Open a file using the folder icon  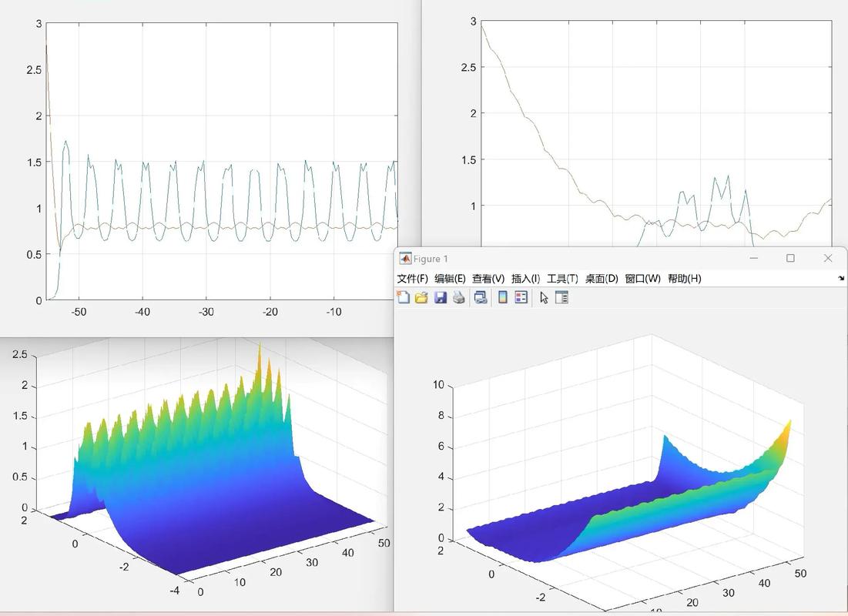[421, 297]
